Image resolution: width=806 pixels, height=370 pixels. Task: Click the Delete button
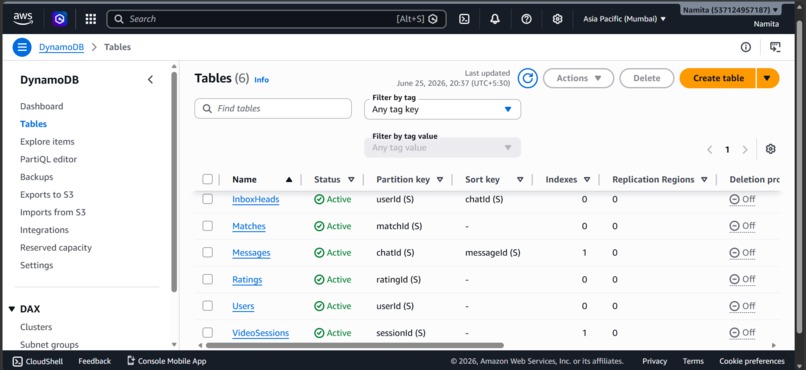[647, 78]
